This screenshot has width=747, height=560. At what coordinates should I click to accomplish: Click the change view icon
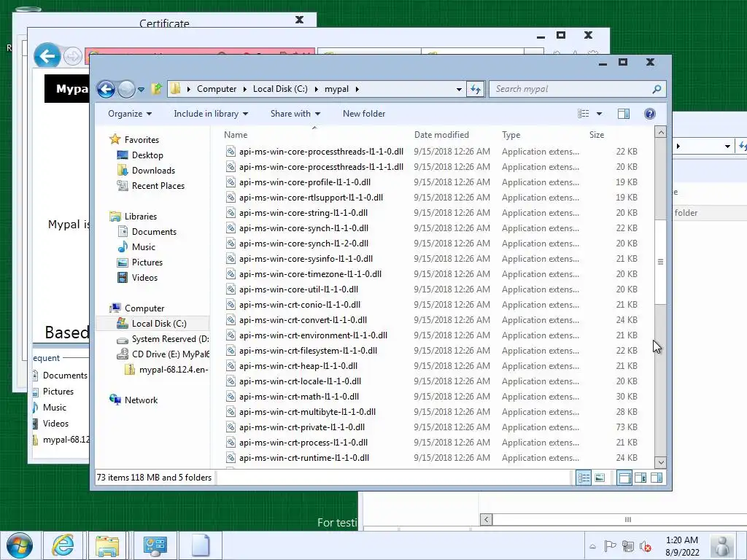[583, 114]
